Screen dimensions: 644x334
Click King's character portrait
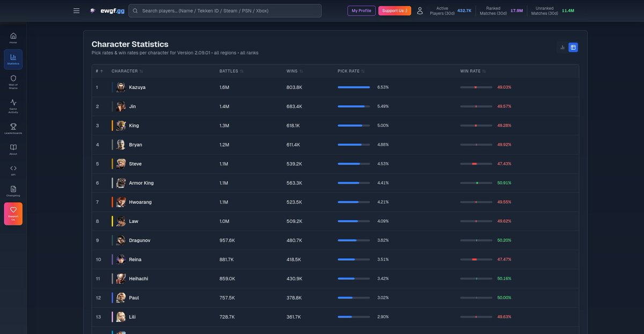point(121,126)
